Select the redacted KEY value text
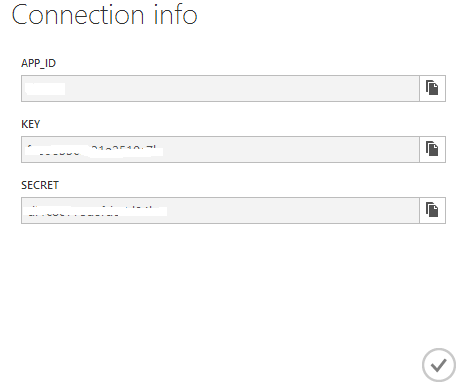Viewport: 469px width, 390px height. click(x=94, y=151)
